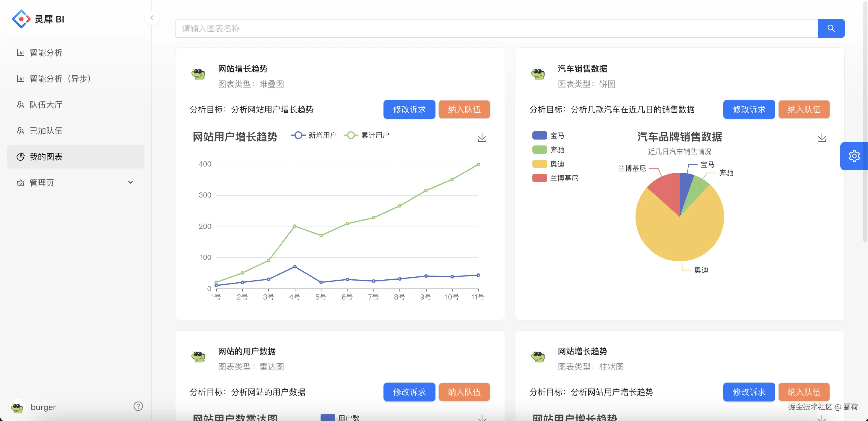Open the 智能分析 menu item
Screen dimensions: 868x421
tap(46, 53)
